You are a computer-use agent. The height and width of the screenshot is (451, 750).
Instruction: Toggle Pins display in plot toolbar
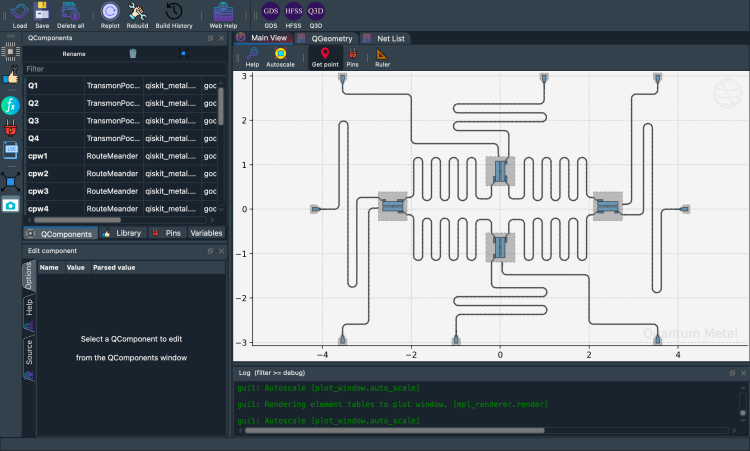tap(353, 57)
